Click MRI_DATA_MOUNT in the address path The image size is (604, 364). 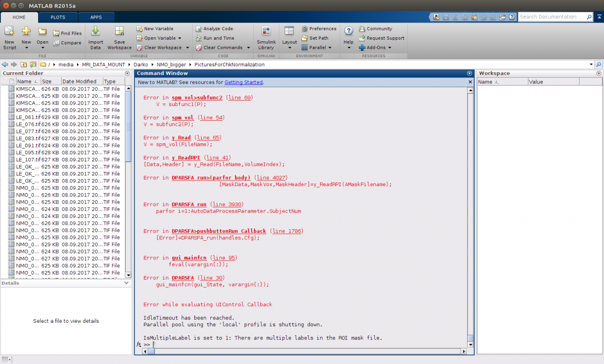point(104,64)
